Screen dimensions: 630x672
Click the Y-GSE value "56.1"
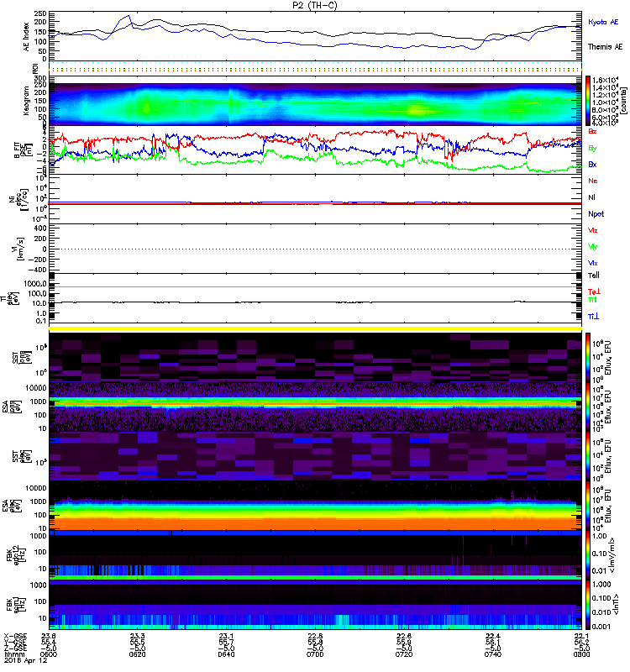click(x=493, y=643)
